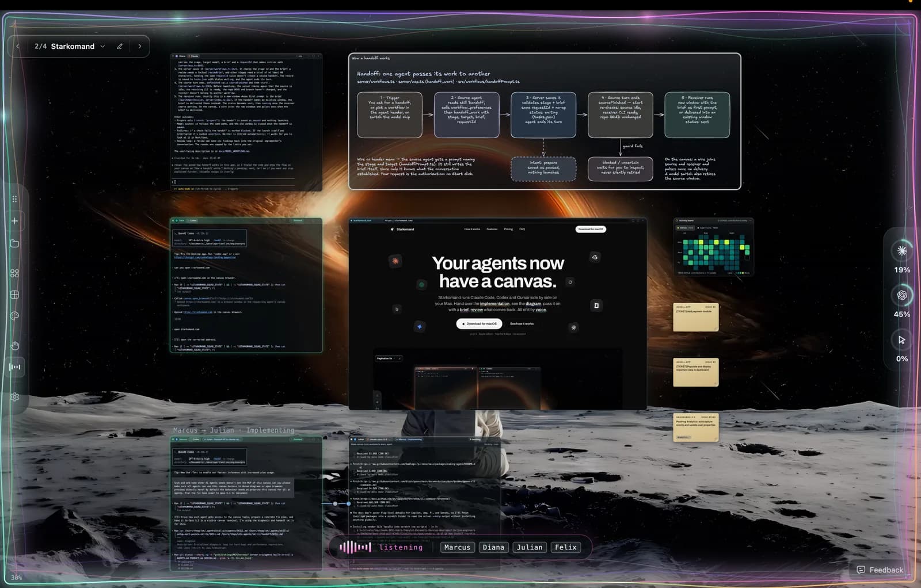
Task: Select the grid layout icon in sidebar
Action: point(15,295)
